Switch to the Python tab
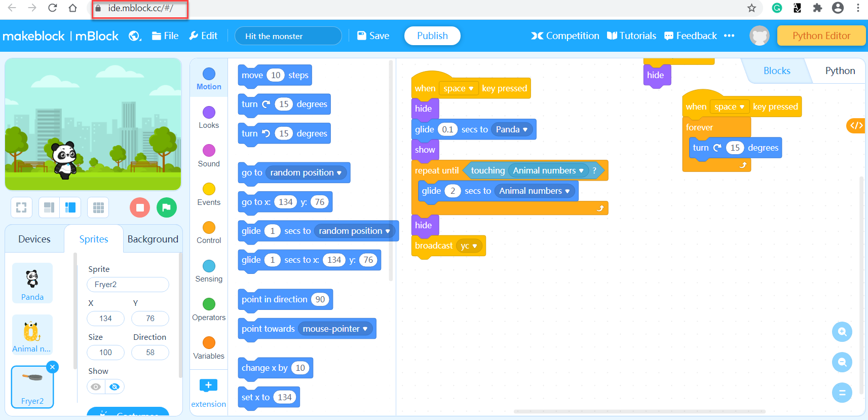The image size is (868, 420). coord(840,71)
